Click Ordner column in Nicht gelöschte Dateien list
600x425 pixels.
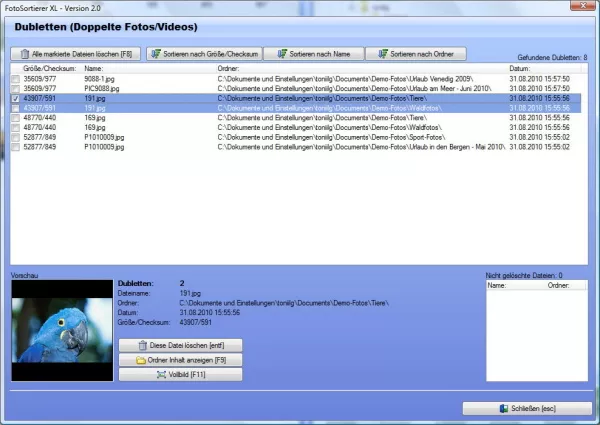(560, 285)
